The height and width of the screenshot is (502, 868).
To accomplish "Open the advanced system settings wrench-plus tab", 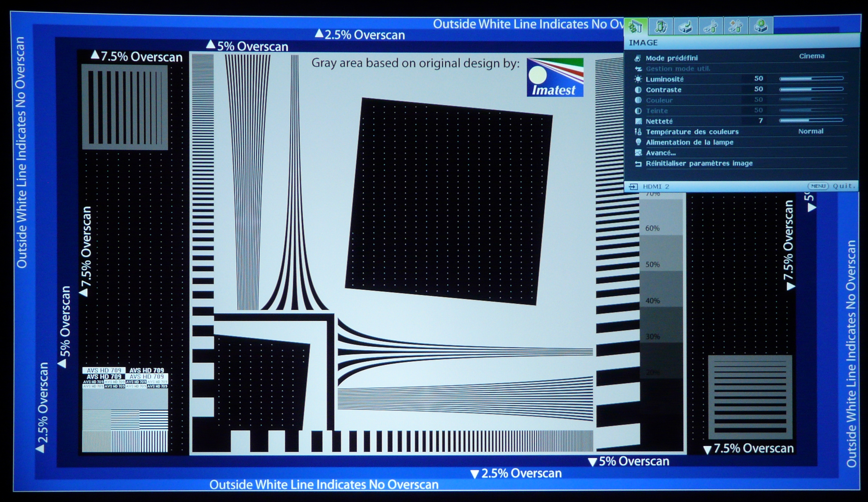I will coord(736,26).
